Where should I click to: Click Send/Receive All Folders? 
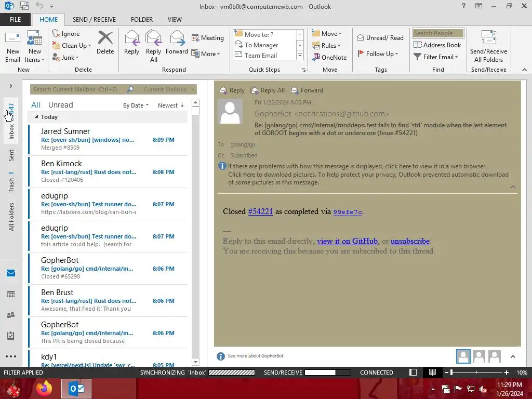[x=488, y=46]
